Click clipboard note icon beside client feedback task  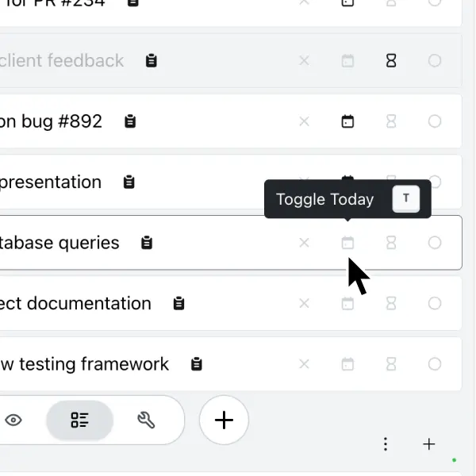click(x=152, y=61)
